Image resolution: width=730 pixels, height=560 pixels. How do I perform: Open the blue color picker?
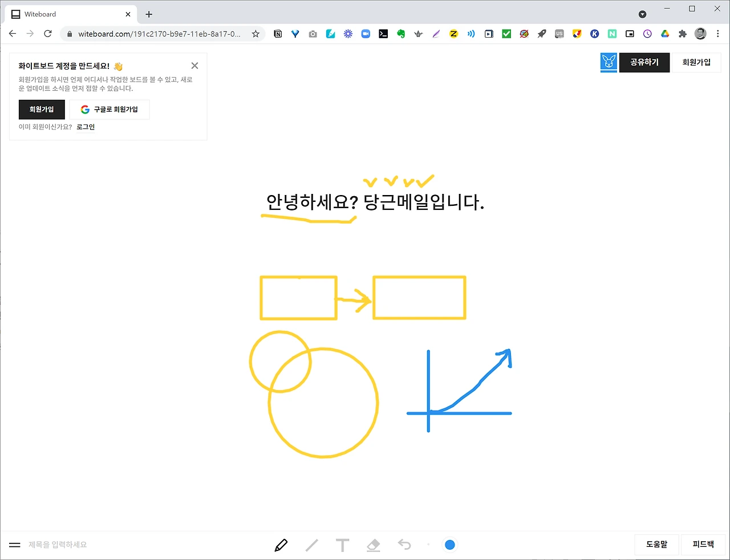click(449, 545)
